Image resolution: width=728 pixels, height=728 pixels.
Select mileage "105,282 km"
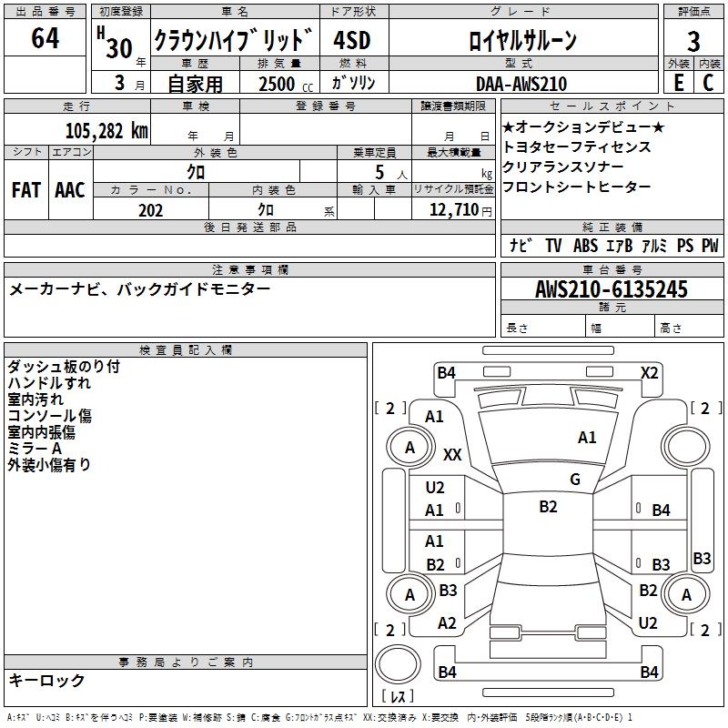[106, 130]
